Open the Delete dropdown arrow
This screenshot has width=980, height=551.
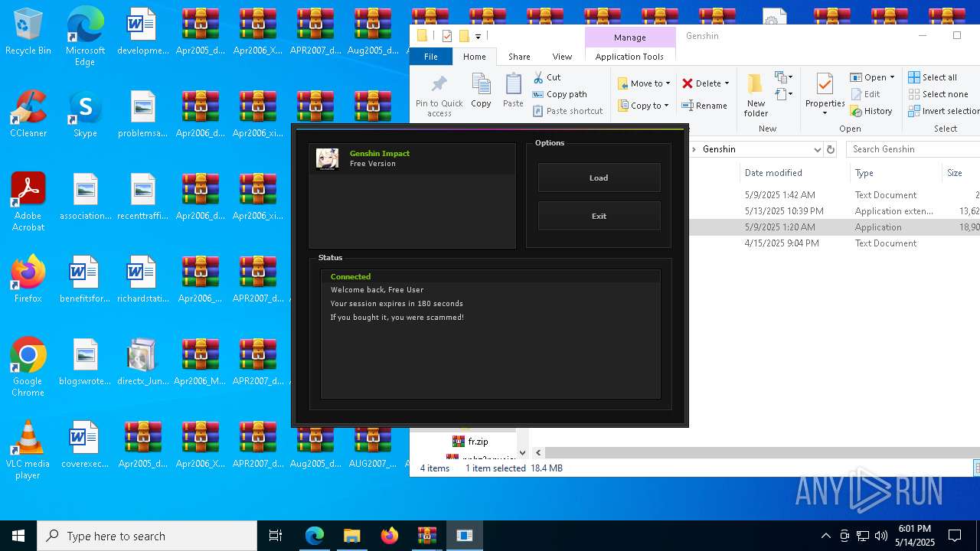(x=727, y=83)
